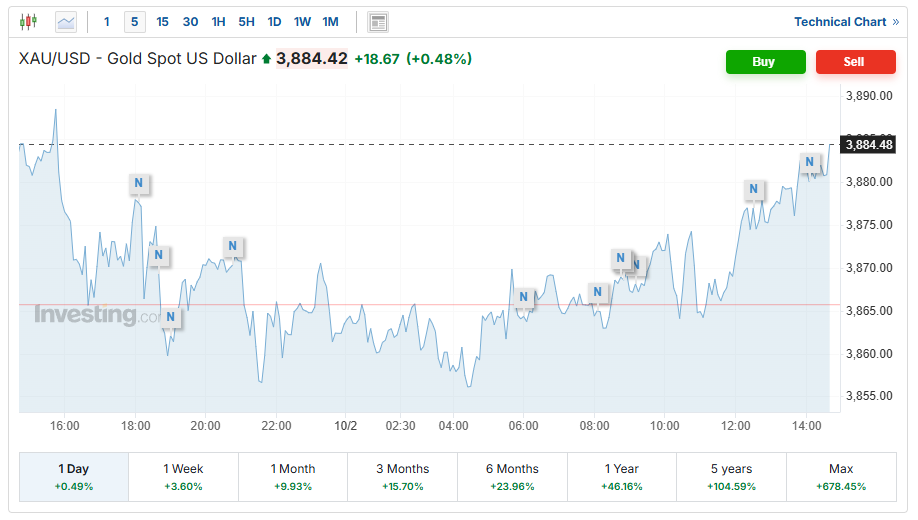Screen dimensions: 918x520
Task: Click the current price label 3,884.48 on axis
Action: click(868, 145)
